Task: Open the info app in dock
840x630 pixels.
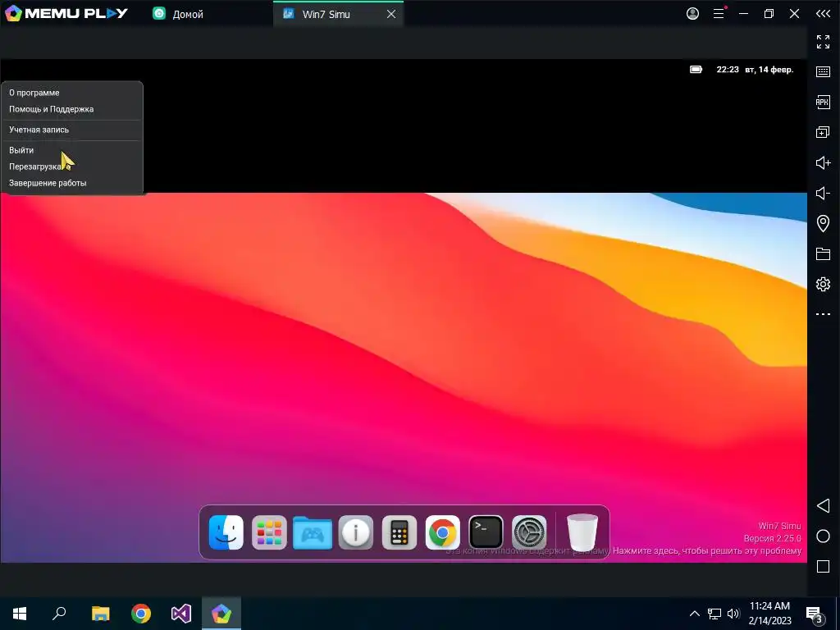Action: coord(356,532)
